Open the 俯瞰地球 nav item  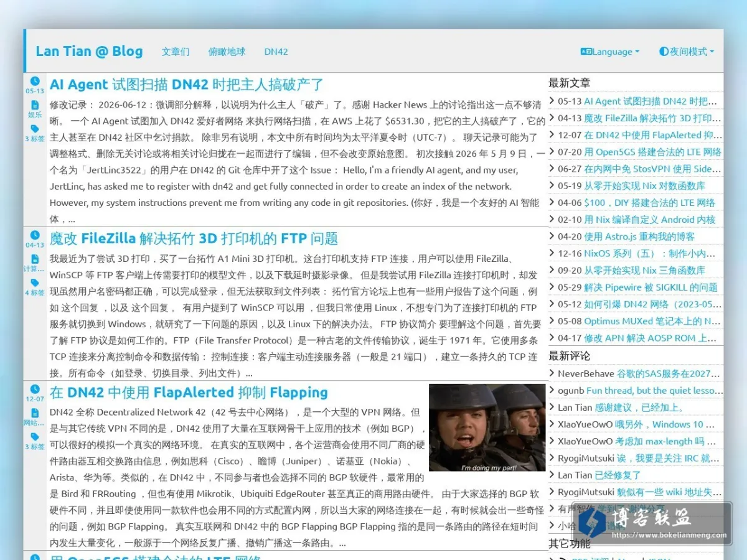pyautogui.click(x=227, y=52)
